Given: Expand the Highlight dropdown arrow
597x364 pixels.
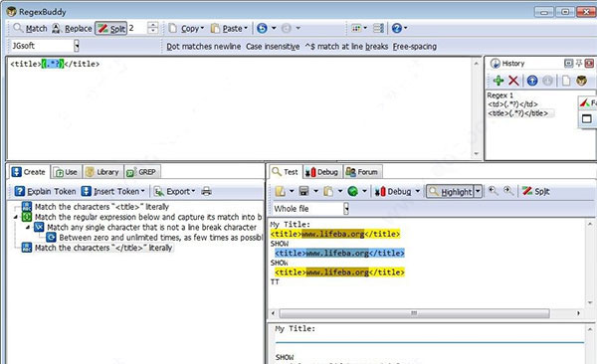Looking at the screenshot, I should pyautogui.click(x=478, y=191).
